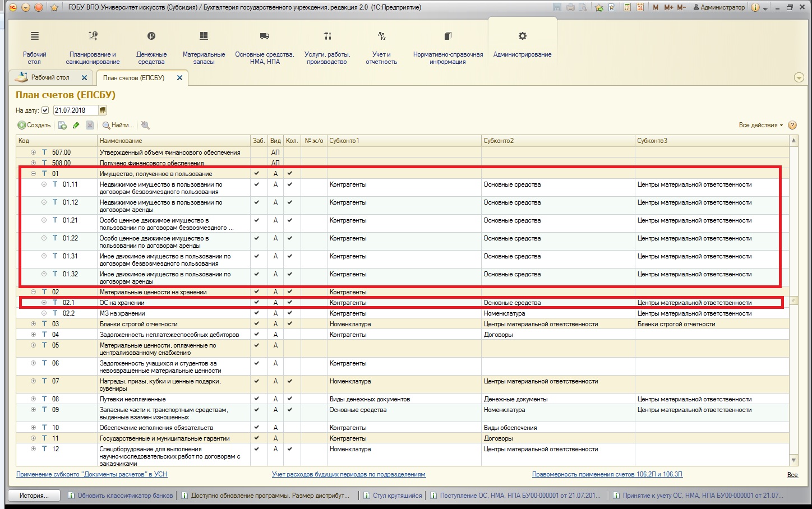This screenshot has height=509, width=812.
Task: Close the План счетов (ЕПСБУ) tab
Action: click(179, 78)
